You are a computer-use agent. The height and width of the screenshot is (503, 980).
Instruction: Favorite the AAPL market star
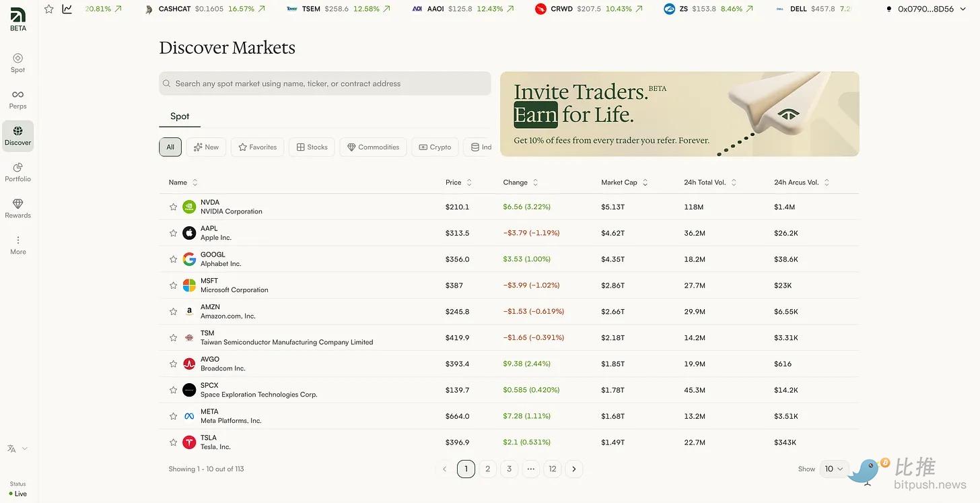(173, 233)
